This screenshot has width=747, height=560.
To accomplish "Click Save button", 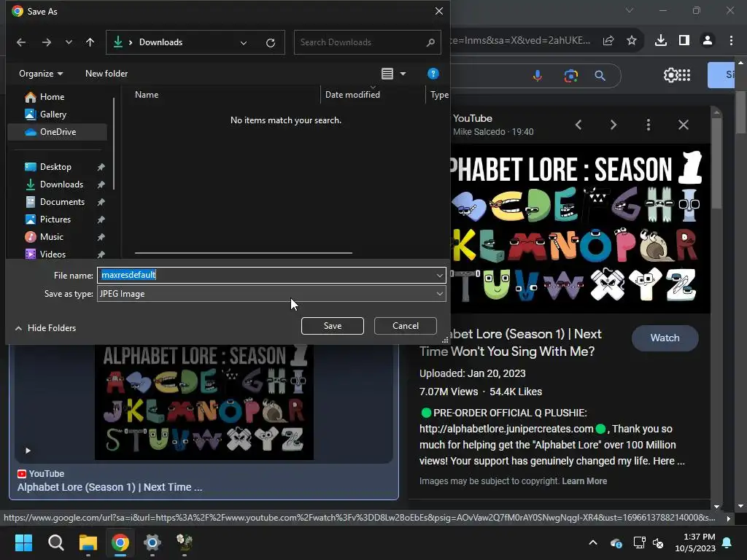I will tap(333, 326).
